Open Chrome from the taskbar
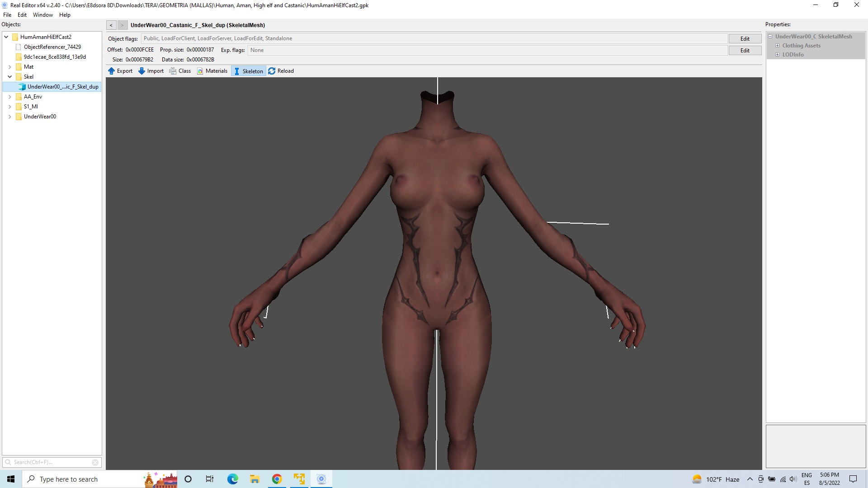The image size is (868, 488). 277,479
